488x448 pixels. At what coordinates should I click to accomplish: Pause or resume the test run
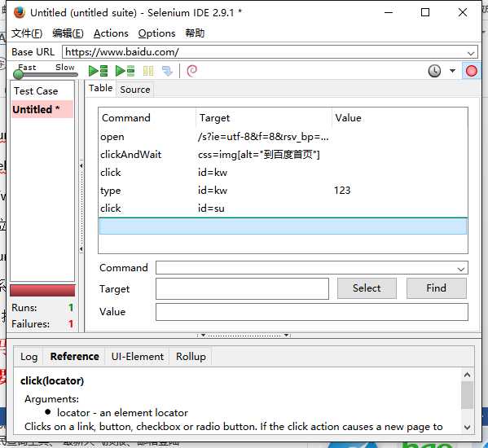(x=148, y=71)
